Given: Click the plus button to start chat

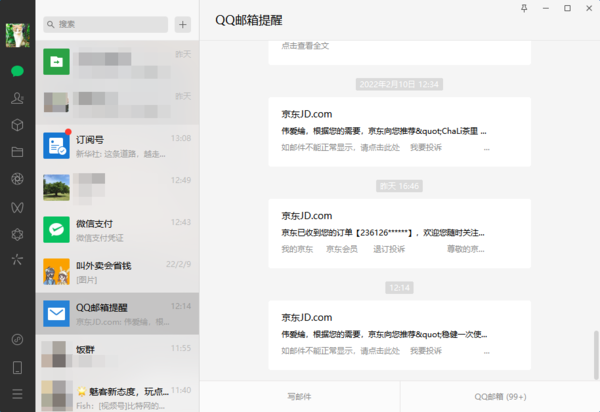Looking at the screenshot, I should (x=182, y=24).
